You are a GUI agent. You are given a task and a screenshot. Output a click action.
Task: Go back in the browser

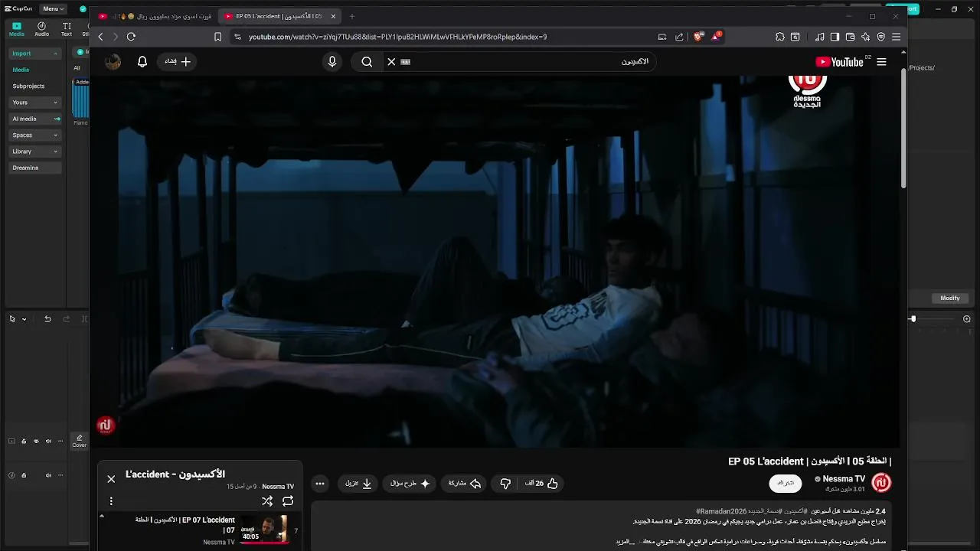pos(100,37)
